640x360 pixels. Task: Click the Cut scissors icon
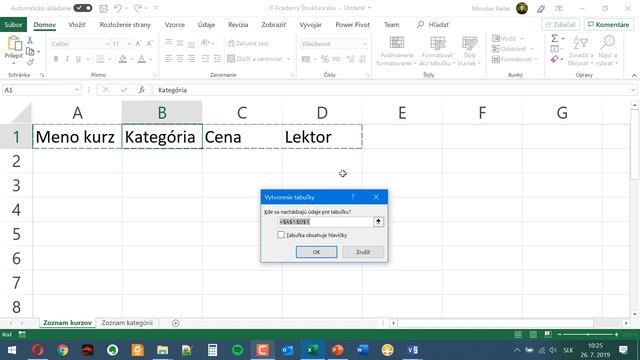(30, 40)
